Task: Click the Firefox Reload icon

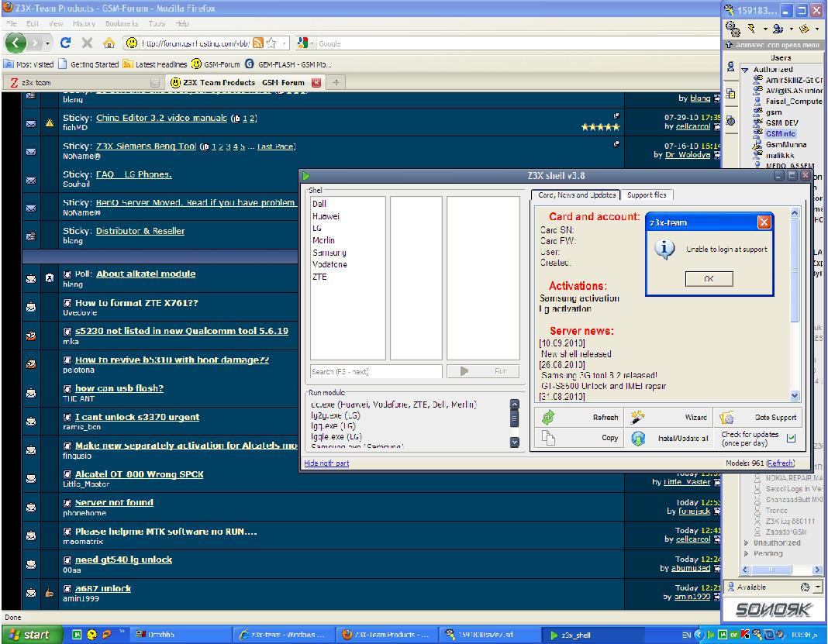Action: [65, 43]
